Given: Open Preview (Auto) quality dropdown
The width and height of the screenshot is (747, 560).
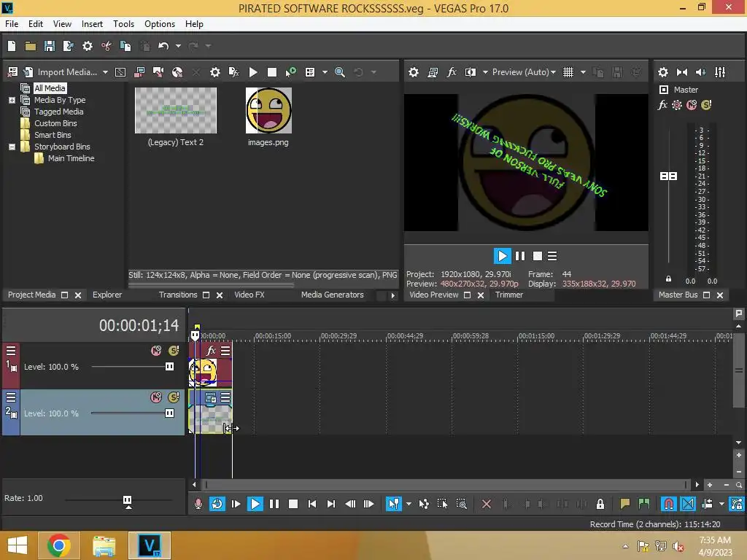Looking at the screenshot, I should (x=524, y=72).
